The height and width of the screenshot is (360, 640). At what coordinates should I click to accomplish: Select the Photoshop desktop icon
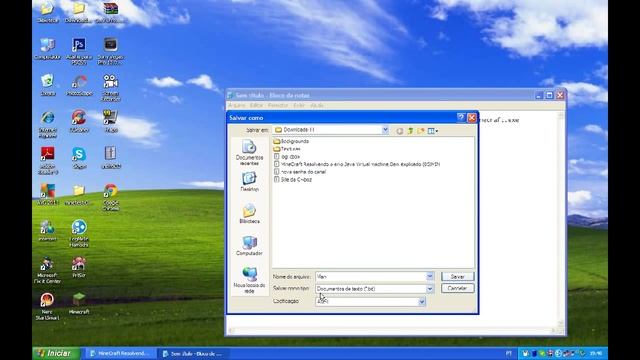(79, 51)
